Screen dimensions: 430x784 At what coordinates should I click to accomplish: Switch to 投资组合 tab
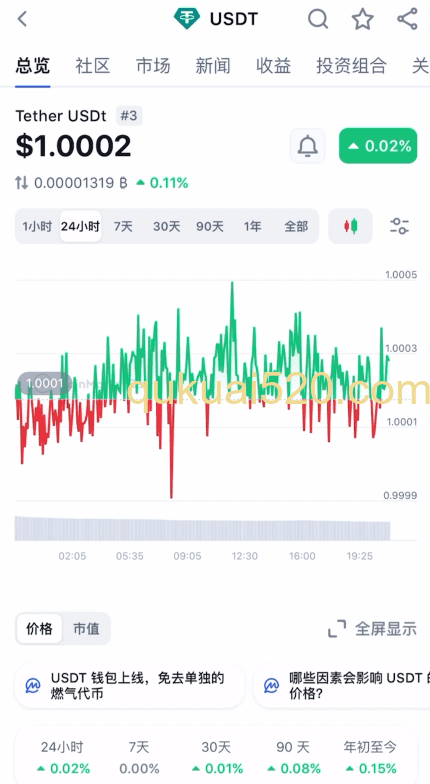(352, 66)
